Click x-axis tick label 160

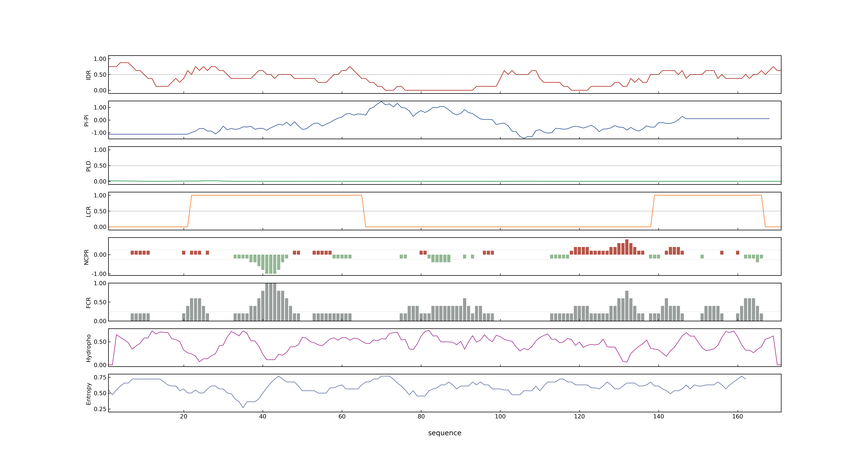[x=738, y=416]
